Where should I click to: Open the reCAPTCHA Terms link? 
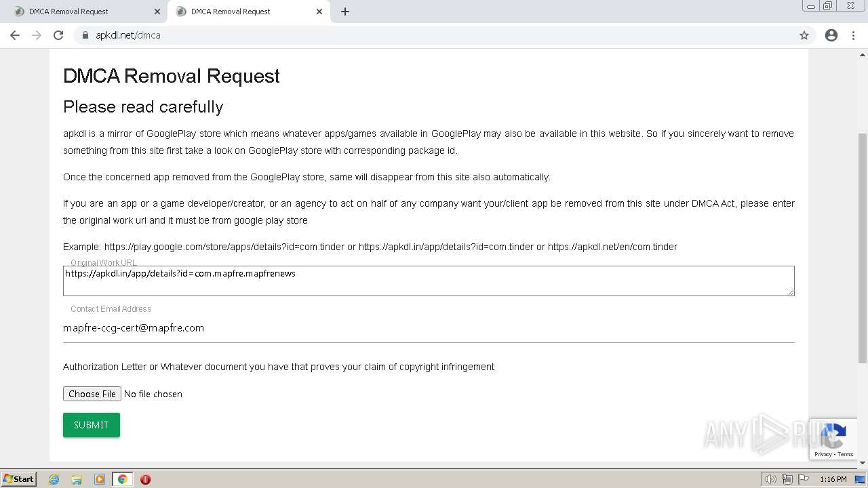tap(846, 454)
